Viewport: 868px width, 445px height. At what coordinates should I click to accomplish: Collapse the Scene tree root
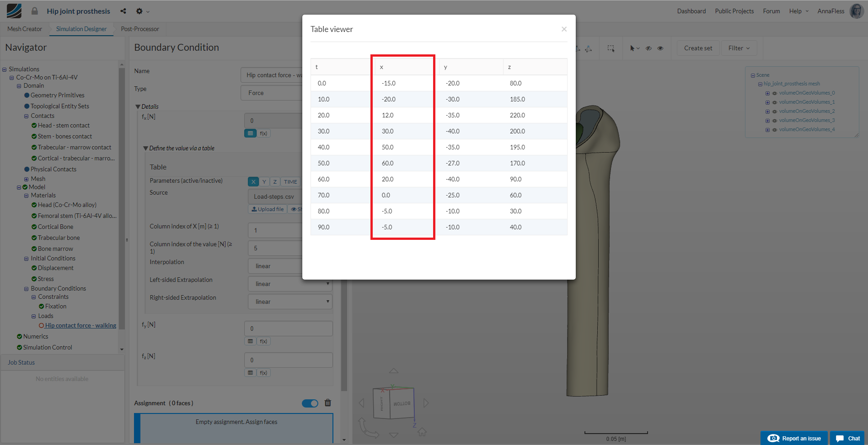pyautogui.click(x=753, y=75)
